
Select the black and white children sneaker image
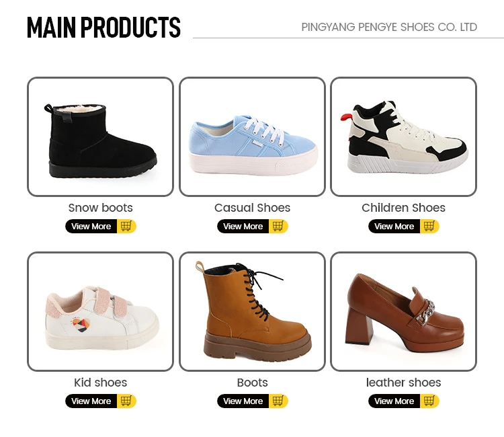(403, 137)
